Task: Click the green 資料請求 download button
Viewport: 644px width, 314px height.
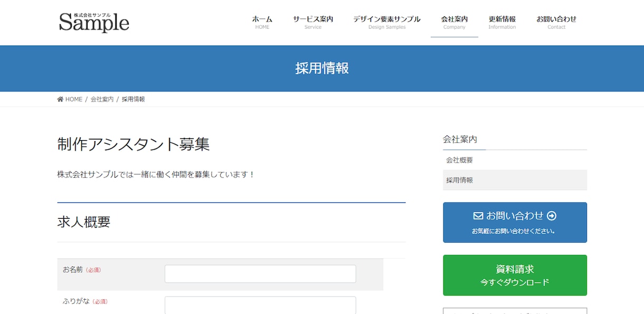Action: [x=515, y=275]
